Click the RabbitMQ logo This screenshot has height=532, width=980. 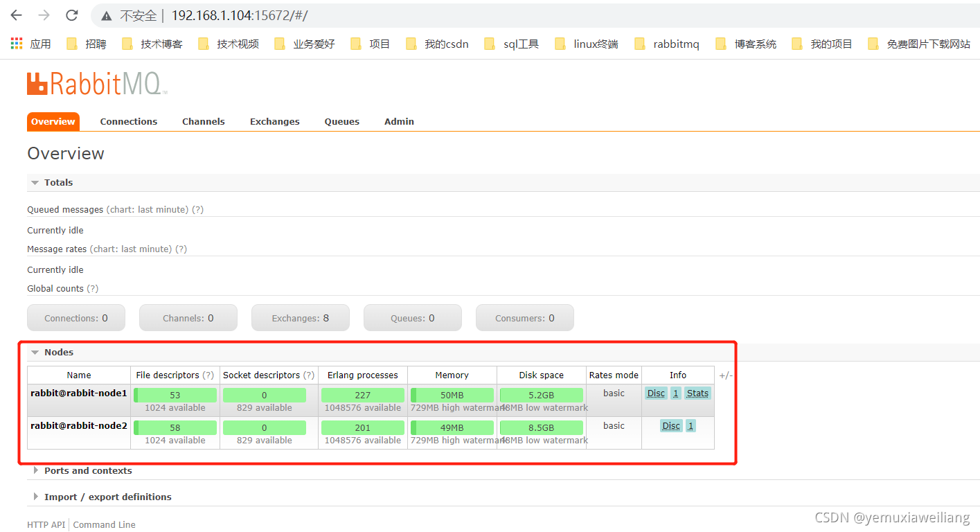click(97, 84)
